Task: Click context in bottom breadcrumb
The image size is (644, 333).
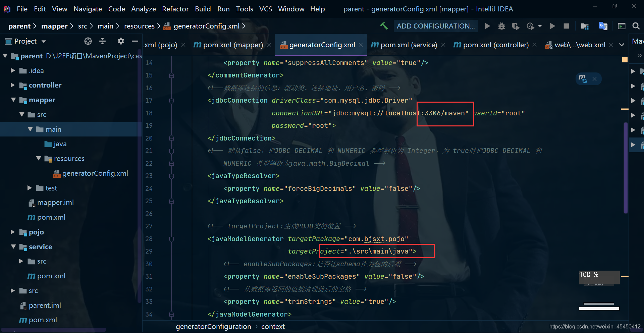Action: (x=273, y=327)
